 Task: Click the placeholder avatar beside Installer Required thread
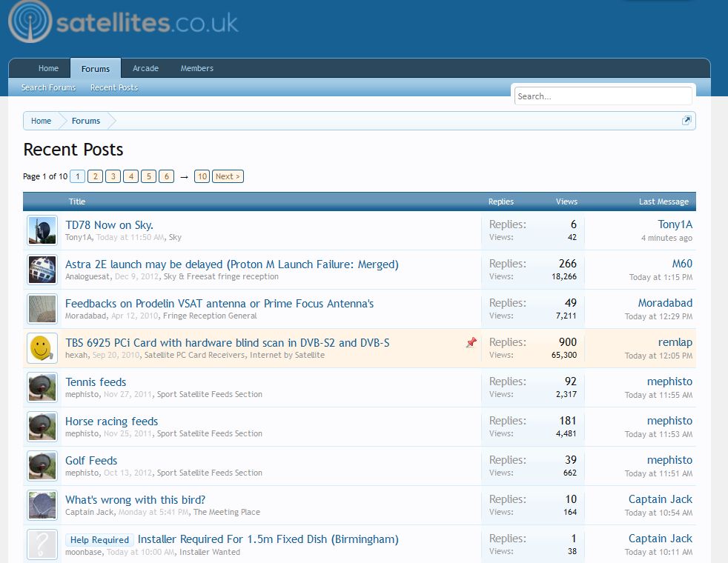pos(42,544)
